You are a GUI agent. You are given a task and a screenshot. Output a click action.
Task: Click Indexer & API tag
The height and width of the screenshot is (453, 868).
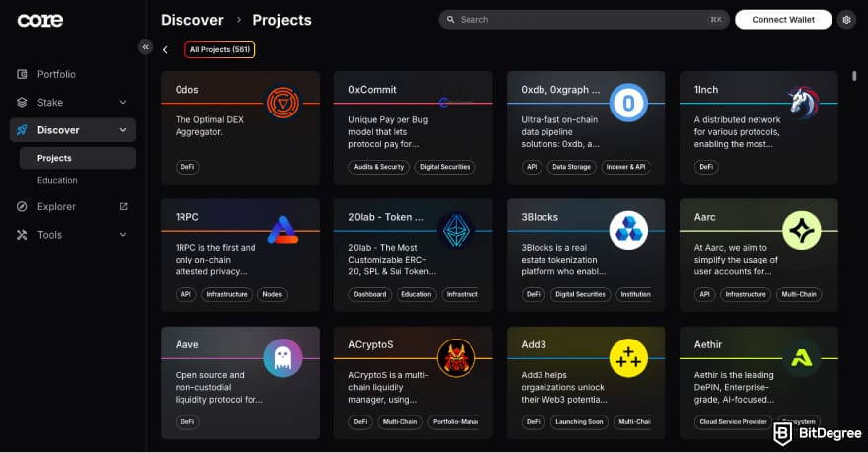625,167
